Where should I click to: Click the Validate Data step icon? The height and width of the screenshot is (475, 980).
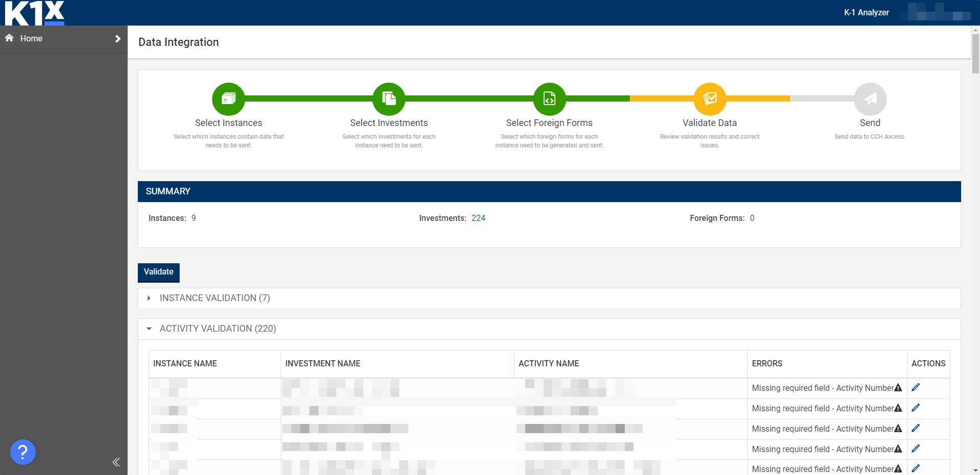click(x=709, y=99)
